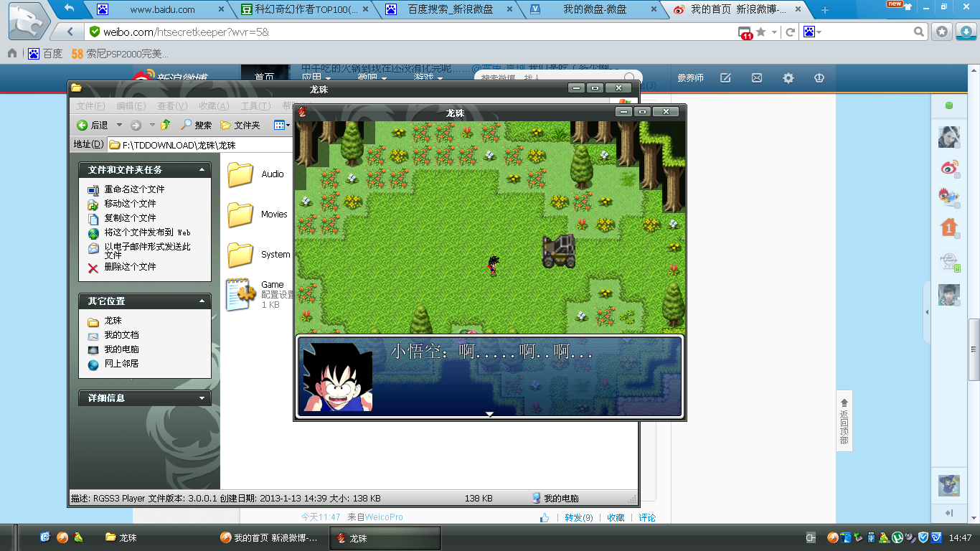Click the thumbs-up like icon on Weibo
Image resolution: width=980 pixels, height=551 pixels.
pyautogui.click(x=545, y=517)
